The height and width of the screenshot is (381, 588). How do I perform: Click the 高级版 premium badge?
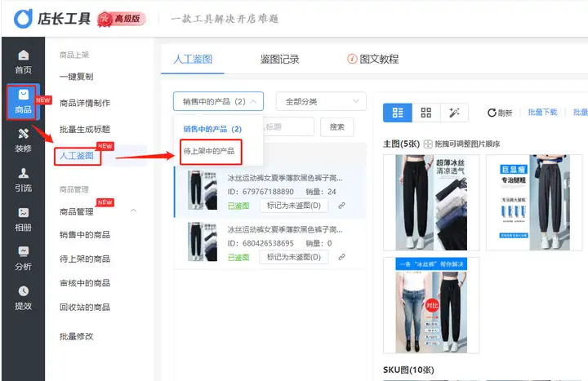tap(121, 19)
